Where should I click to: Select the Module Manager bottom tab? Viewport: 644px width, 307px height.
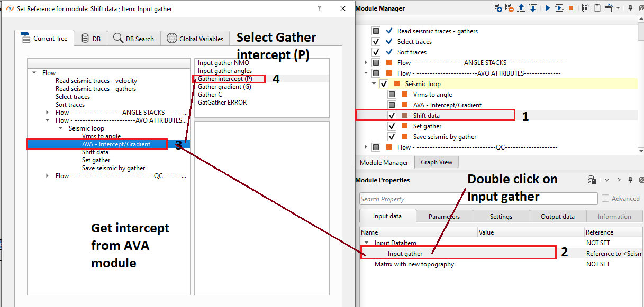click(x=384, y=162)
